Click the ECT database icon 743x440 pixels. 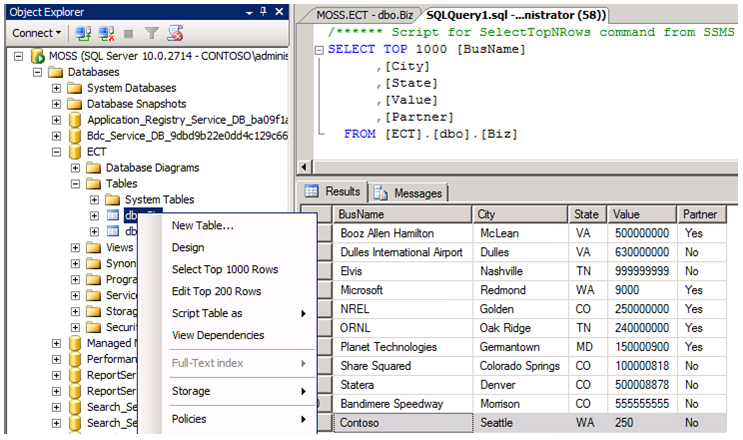point(75,152)
